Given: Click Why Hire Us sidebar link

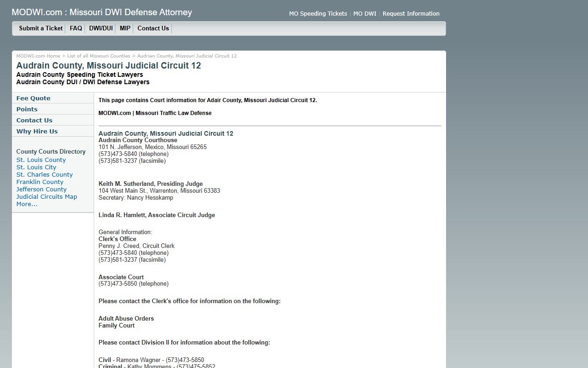Looking at the screenshot, I should coord(37,132).
